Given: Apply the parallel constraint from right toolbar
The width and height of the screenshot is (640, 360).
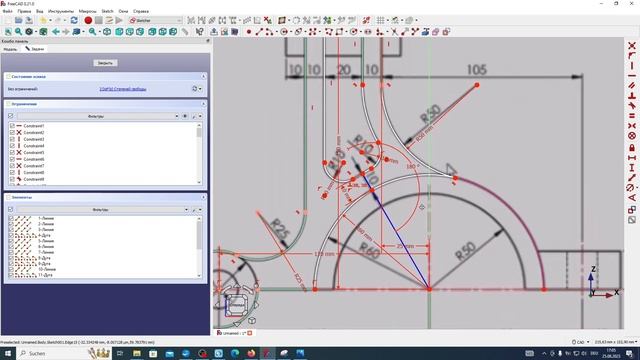Looking at the screenshot, I should click(x=632, y=85).
